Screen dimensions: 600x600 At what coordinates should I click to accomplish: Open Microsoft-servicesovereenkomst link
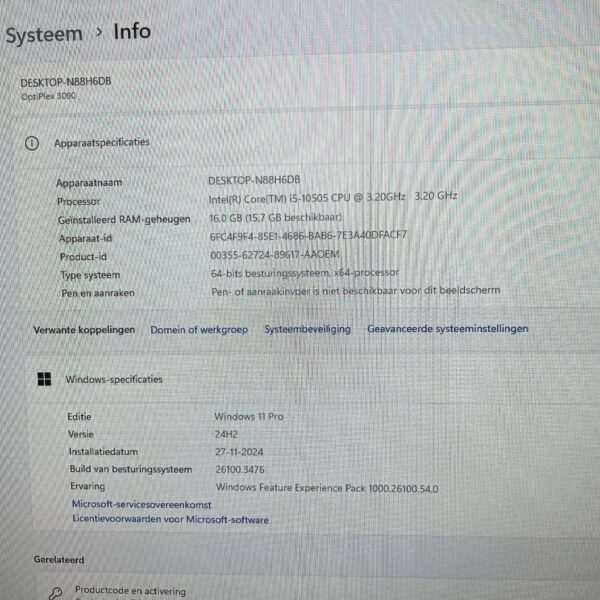tap(142, 504)
